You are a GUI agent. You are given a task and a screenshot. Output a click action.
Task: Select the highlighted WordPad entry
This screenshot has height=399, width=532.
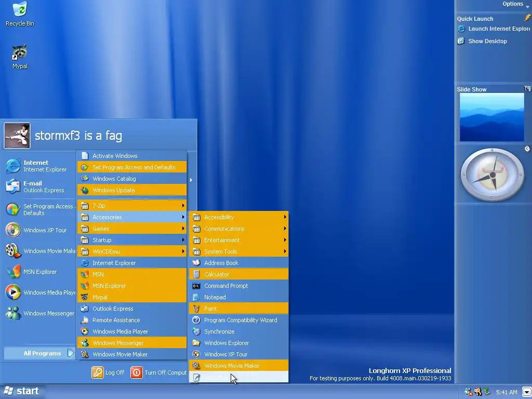tap(239, 377)
